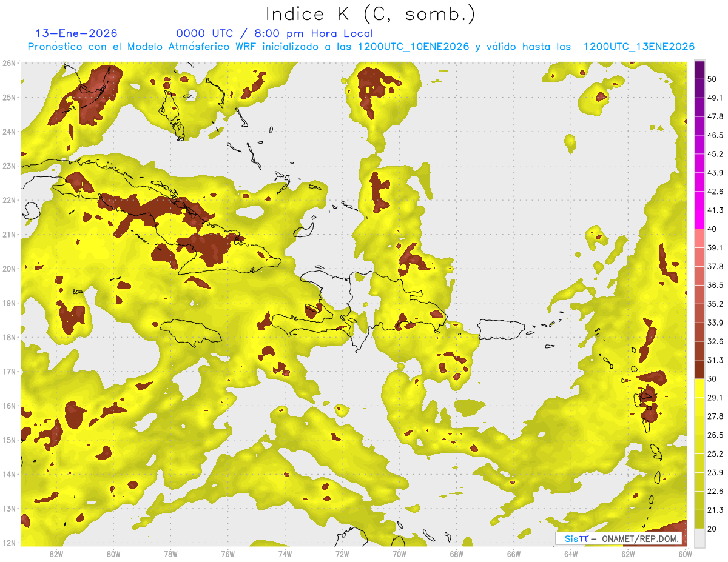Viewport: 728px width, 562px height.
Task: Click the colorbar value 49.1
Action: [715, 98]
